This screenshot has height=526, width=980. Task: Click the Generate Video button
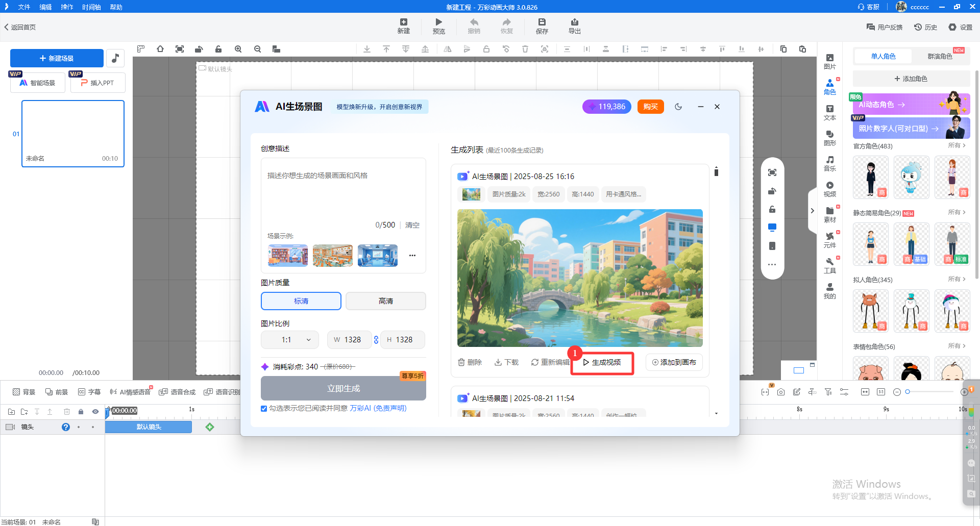[602, 363]
